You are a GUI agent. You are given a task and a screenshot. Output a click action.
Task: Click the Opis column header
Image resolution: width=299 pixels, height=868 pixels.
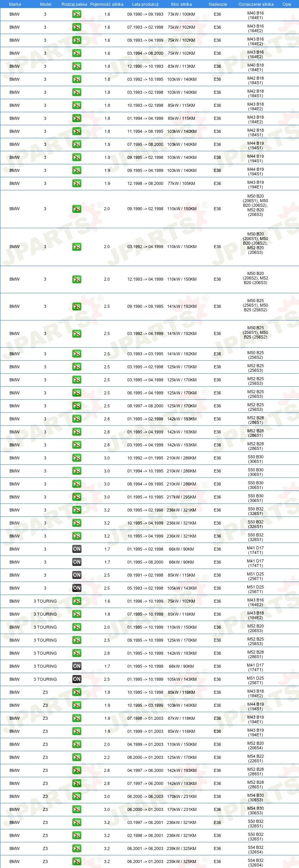point(287,4)
